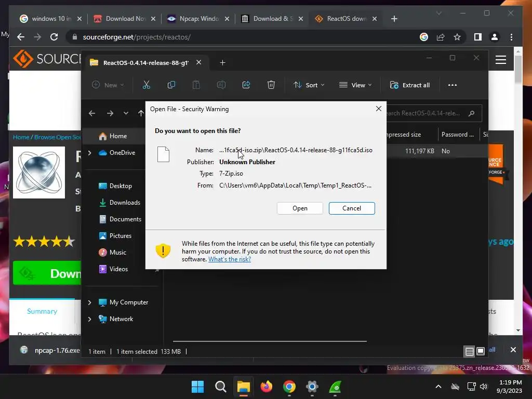Click Open in the Security Warning dialog
Image resolution: width=532 pixels, height=399 pixels.
point(300,208)
